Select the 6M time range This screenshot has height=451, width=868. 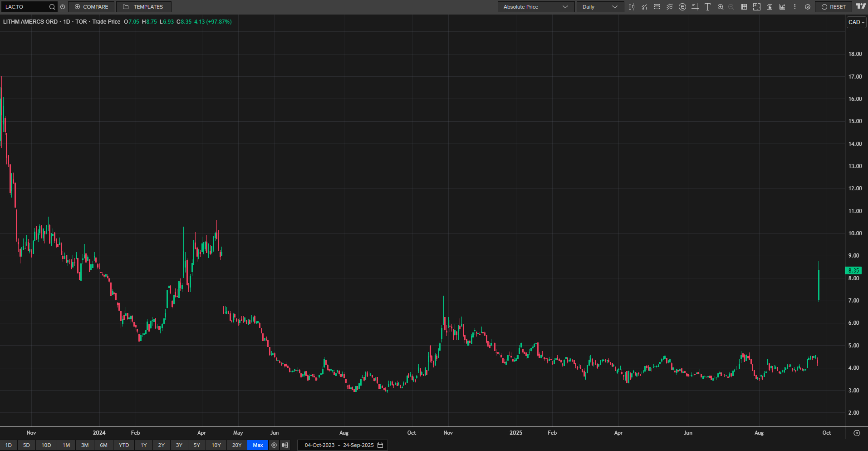pyautogui.click(x=104, y=445)
